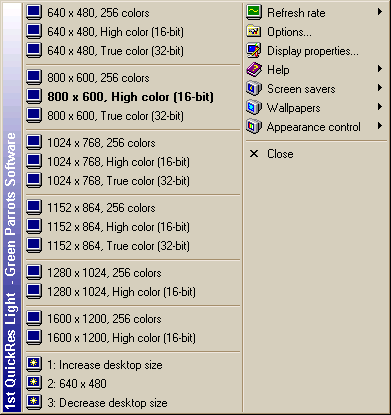This screenshot has height=415, width=391.
Task: Click monitor icon beside 640 x 480, 256 colors
Action: point(34,13)
